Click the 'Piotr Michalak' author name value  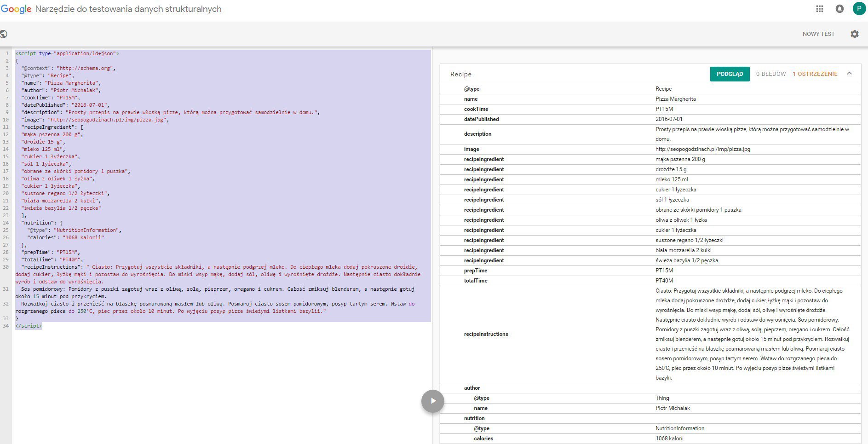[x=673, y=408]
